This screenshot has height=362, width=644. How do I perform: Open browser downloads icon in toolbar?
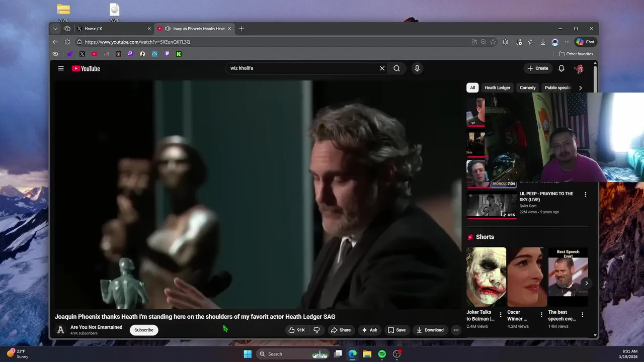pyautogui.click(x=543, y=42)
